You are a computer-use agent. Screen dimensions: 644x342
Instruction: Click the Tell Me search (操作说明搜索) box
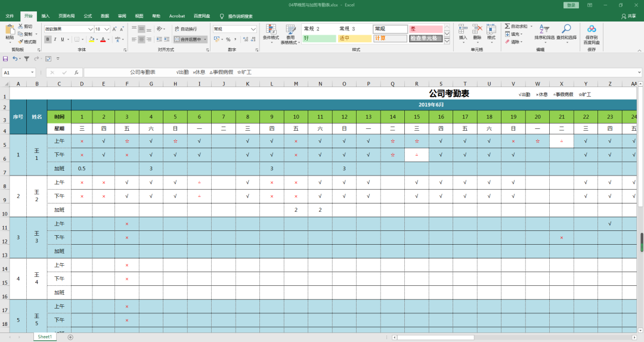[x=237, y=16]
